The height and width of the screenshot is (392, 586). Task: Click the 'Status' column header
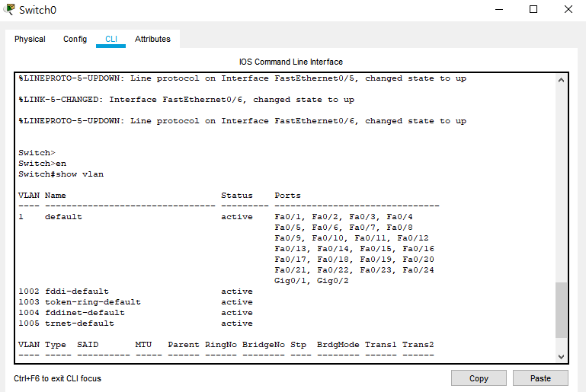tap(236, 196)
